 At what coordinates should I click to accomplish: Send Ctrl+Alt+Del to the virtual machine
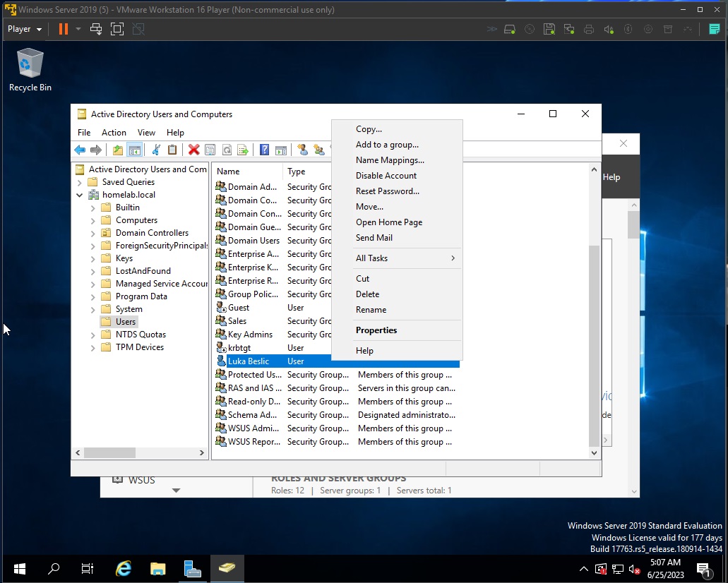[96, 29]
